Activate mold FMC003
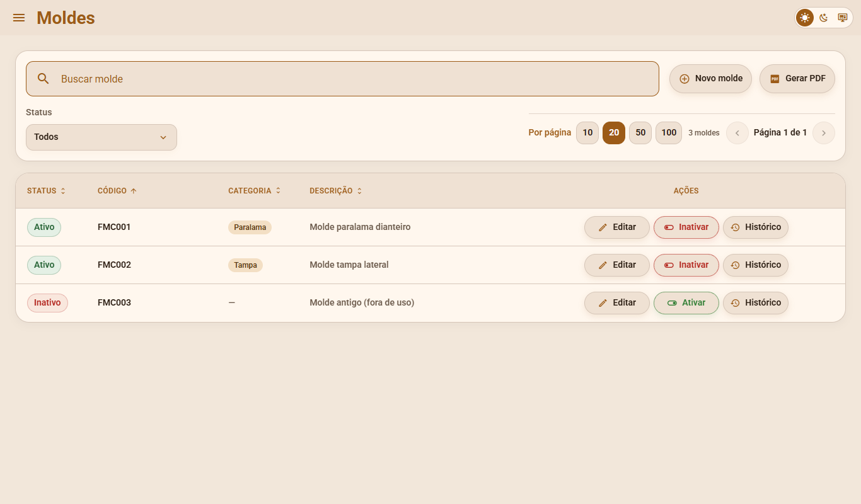Screen dimensions: 861x504 coord(686,303)
